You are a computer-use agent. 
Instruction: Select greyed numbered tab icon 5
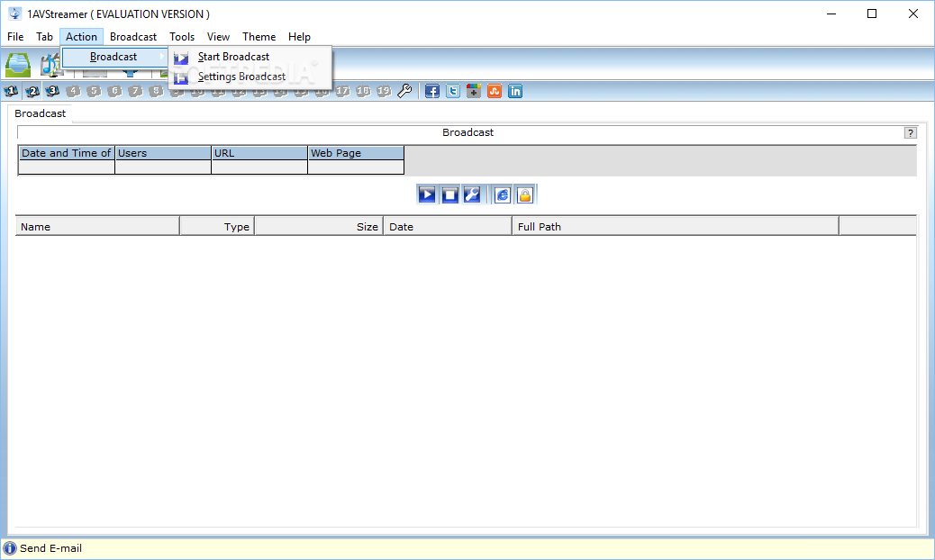coord(95,91)
